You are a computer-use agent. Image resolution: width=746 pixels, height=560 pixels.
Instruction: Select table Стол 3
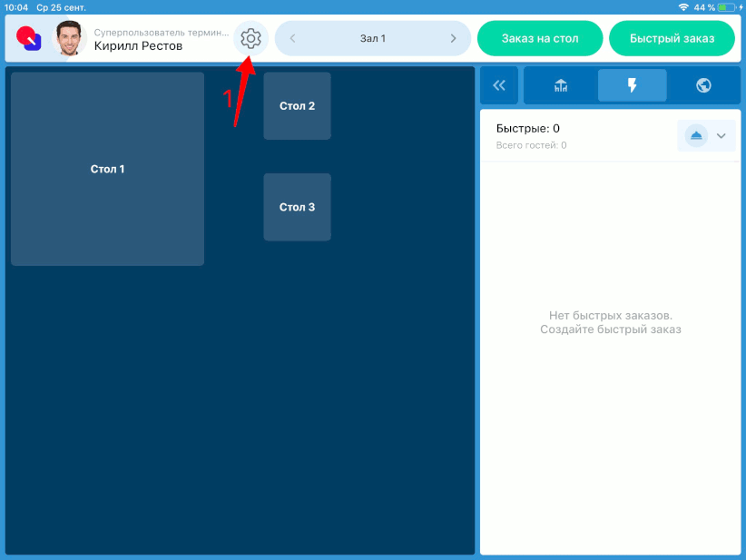pos(298,207)
